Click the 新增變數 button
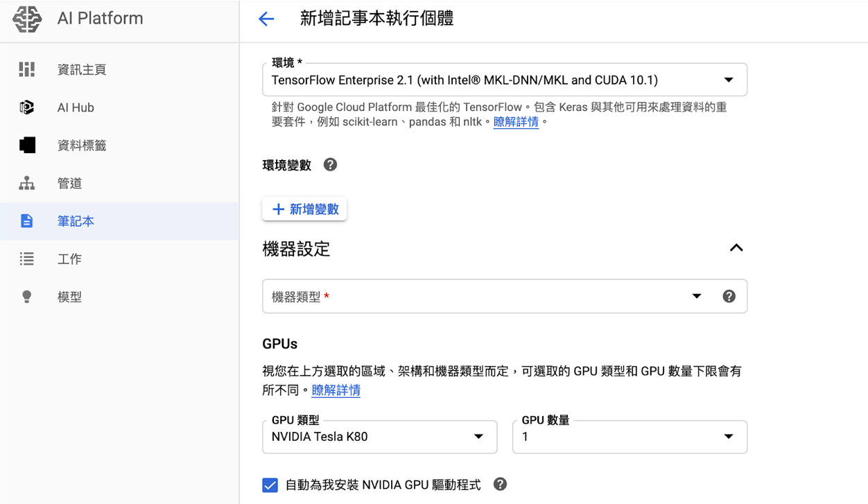868x504 pixels. point(304,209)
